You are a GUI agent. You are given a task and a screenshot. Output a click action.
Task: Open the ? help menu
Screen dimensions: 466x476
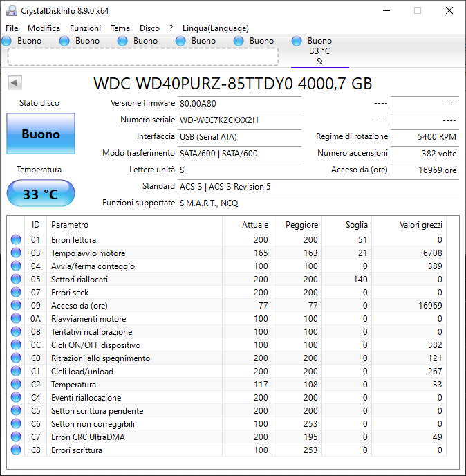pyautogui.click(x=171, y=28)
